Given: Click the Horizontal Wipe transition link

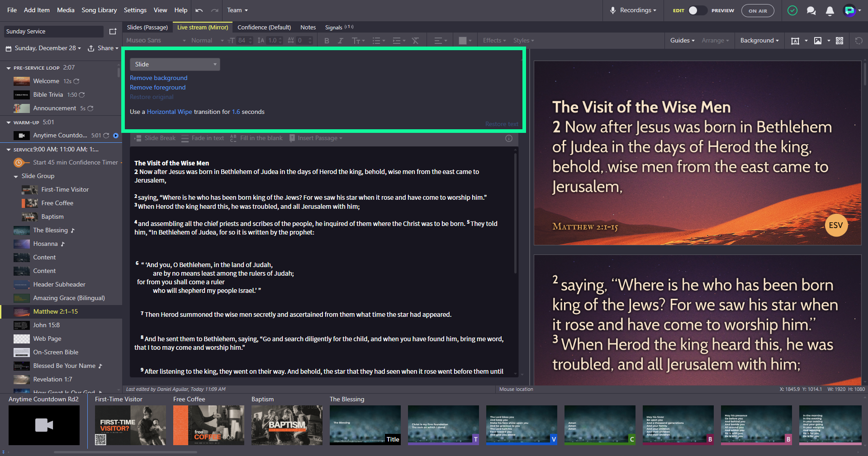Looking at the screenshot, I should [x=169, y=112].
